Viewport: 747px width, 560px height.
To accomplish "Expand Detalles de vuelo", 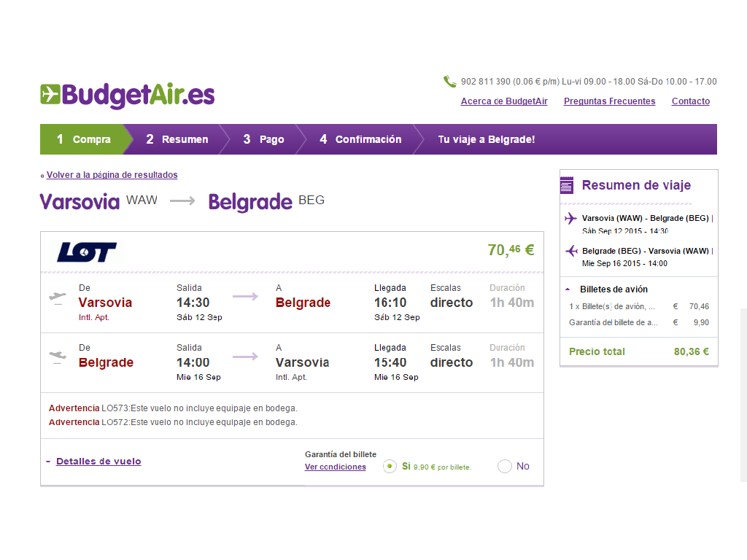I will (98, 462).
